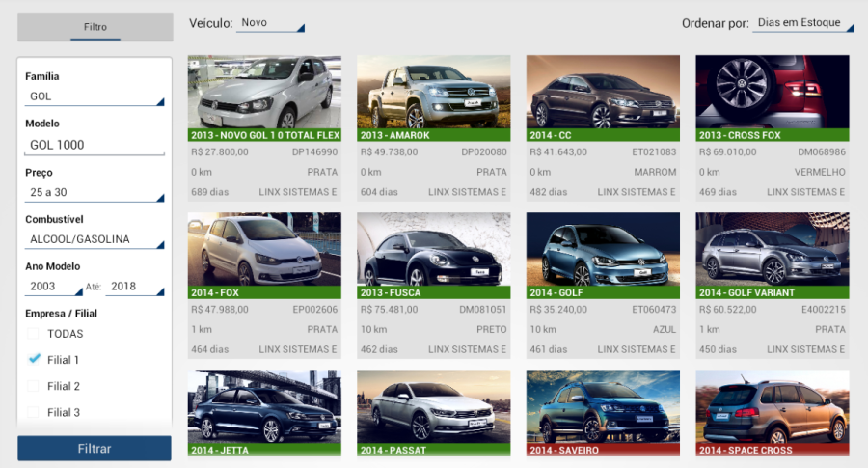Click the code DP020080

point(484,151)
